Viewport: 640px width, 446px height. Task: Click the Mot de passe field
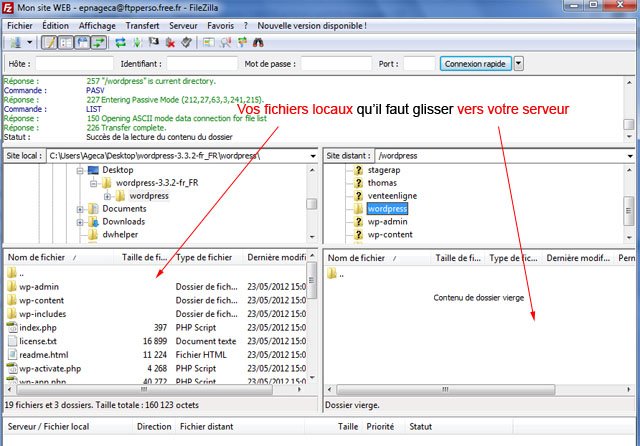[x=336, y=64]
